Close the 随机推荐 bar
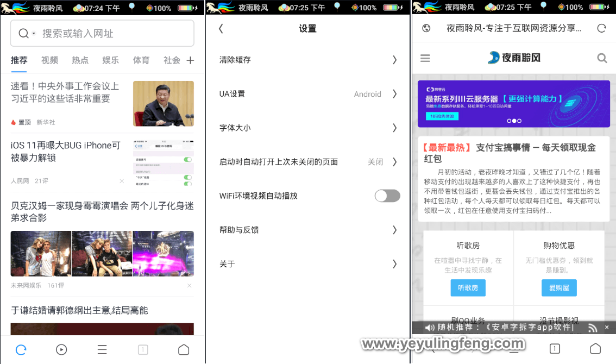This screenshot has width=616, height=364. [x=607, y=327]
